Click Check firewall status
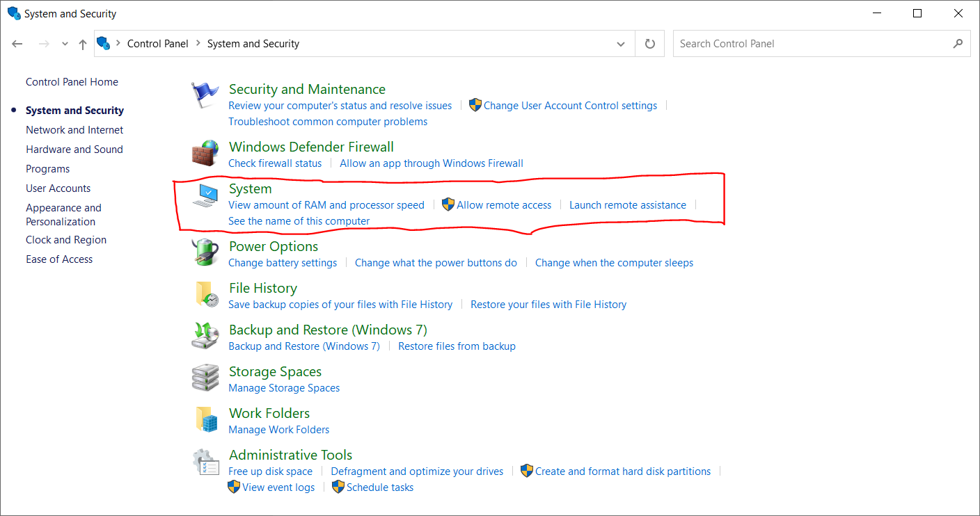Image resolution: width=980 pixels, height=516 pixels. [x=275, y=163]
